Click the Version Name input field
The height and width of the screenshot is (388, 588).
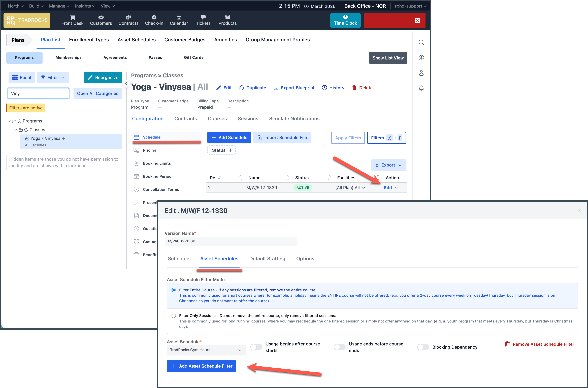(x=231, y=241)
